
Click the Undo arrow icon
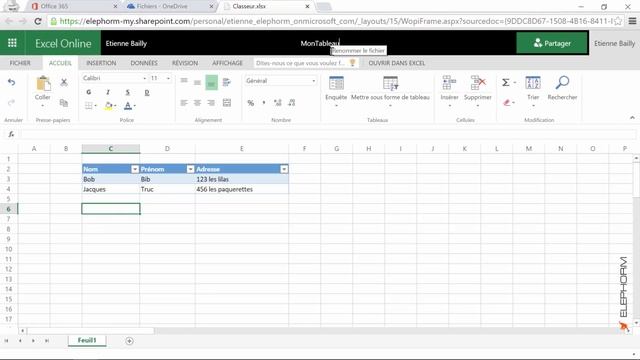11,82
